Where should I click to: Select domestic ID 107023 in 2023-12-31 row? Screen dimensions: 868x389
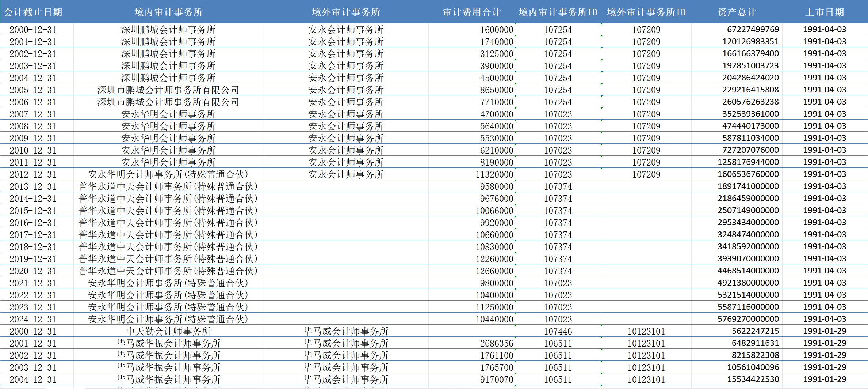point(558,307)
